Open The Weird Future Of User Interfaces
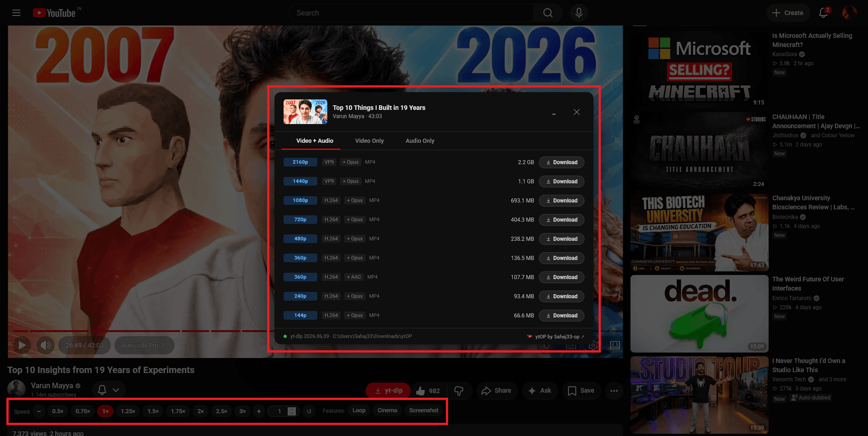Viewport: 868px width, 436px height. pos(699,314)
